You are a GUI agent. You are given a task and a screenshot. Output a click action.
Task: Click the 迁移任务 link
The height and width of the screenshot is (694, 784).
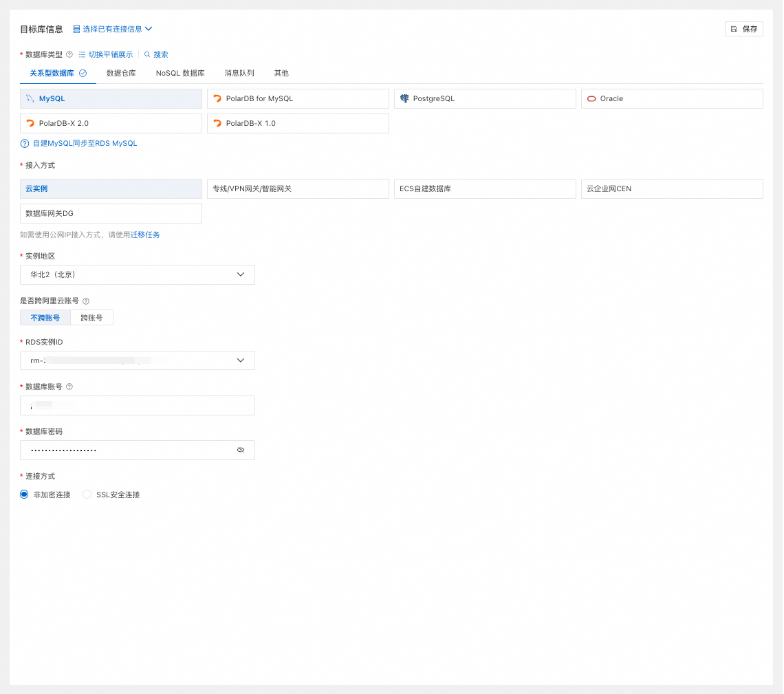coord(145,235)
